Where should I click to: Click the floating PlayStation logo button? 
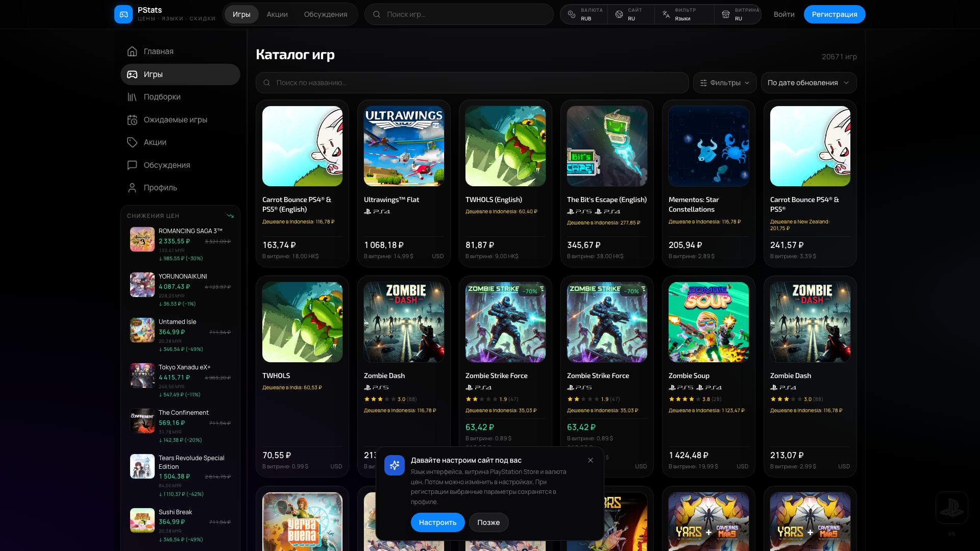click(952, 508)
